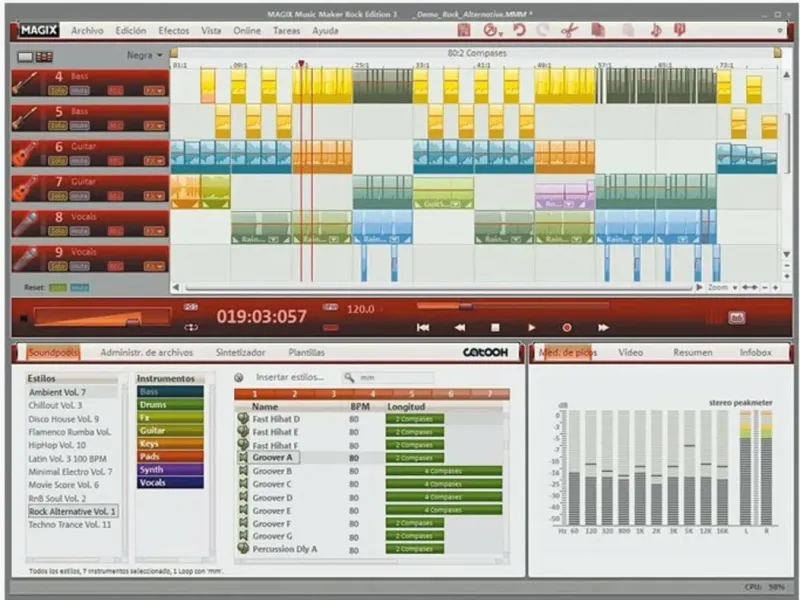This screenshot has height=600, width=800.
Task: Click the music note icon in toolbar
Action: click(x=656, y=31)
